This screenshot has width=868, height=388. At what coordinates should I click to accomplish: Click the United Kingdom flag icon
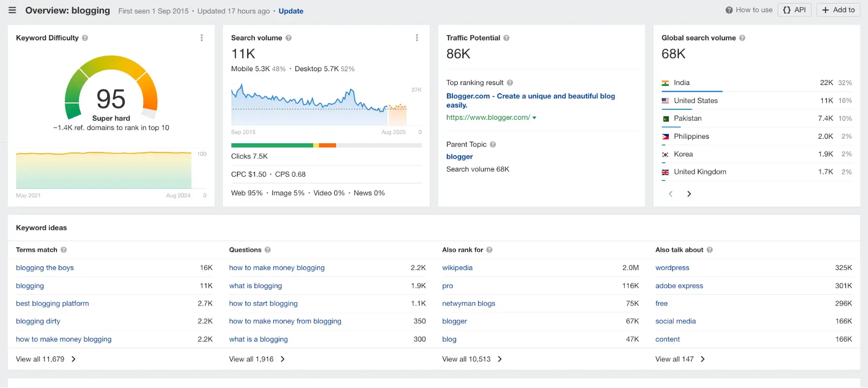click(665, 172)
